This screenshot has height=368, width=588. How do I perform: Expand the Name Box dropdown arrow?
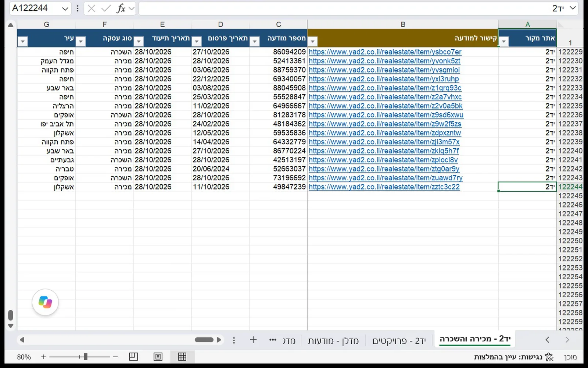65,8
